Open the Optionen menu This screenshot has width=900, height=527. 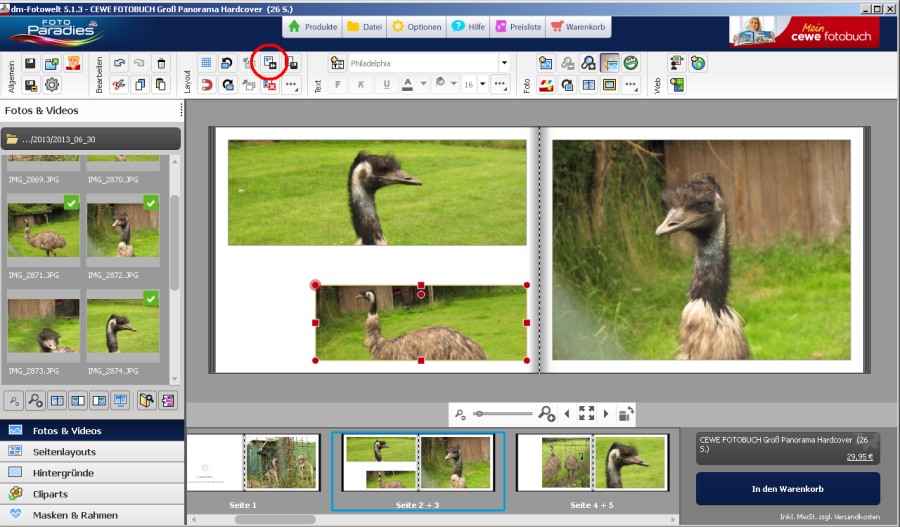(x=415, y=27)
